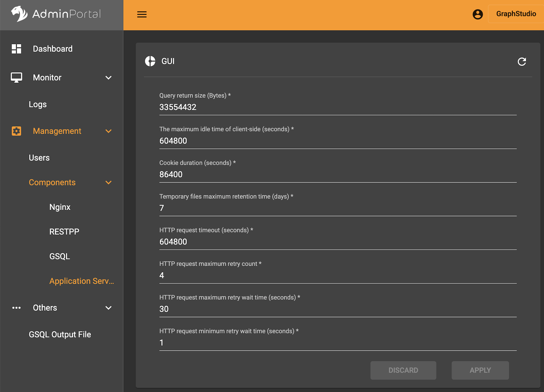Expand the Others chevron
This screenshot has width=544, height=392.
108,308
